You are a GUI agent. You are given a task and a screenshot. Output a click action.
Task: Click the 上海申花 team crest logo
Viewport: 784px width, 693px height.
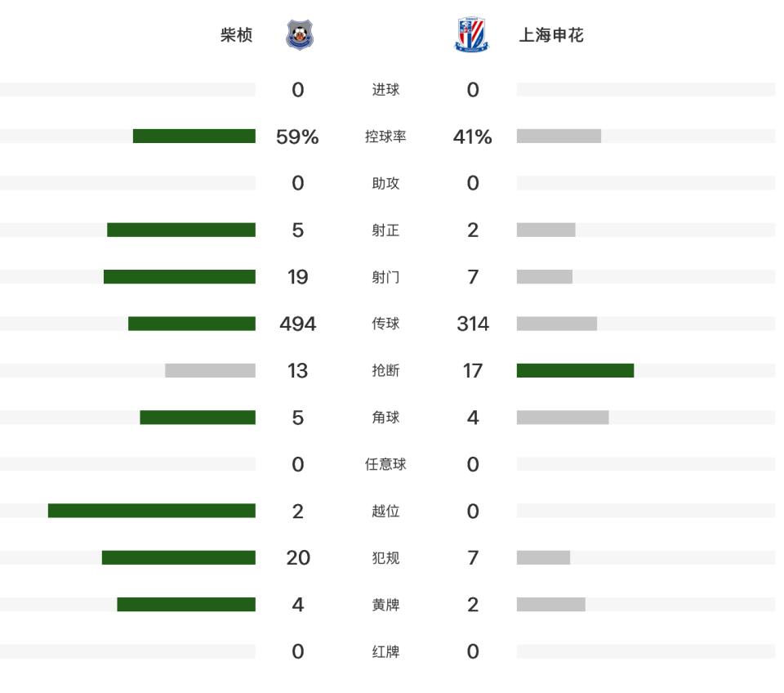(471, 34)
